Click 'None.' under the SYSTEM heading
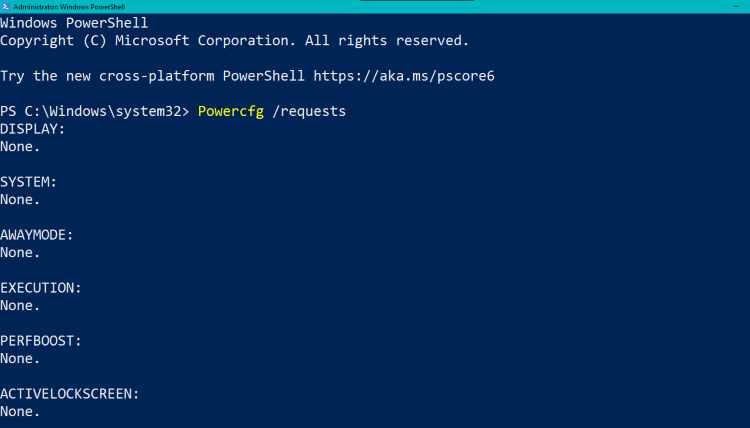 tap(20, 199)
